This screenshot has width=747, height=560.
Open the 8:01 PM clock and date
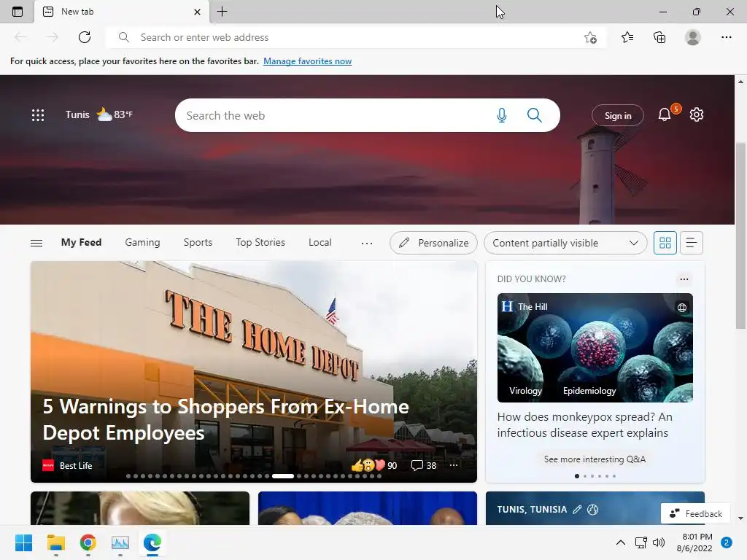pyautogui.click(x=694, y=542)
